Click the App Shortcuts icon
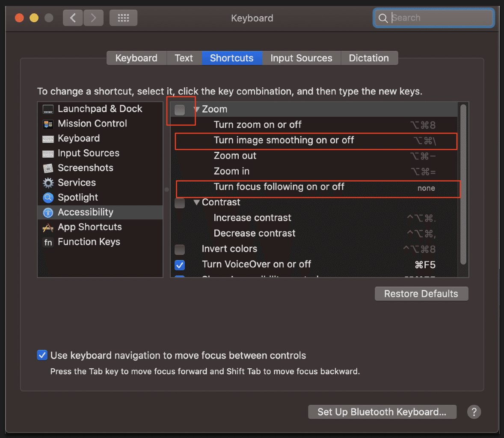 pyautogui.click(x=48, y=228)
